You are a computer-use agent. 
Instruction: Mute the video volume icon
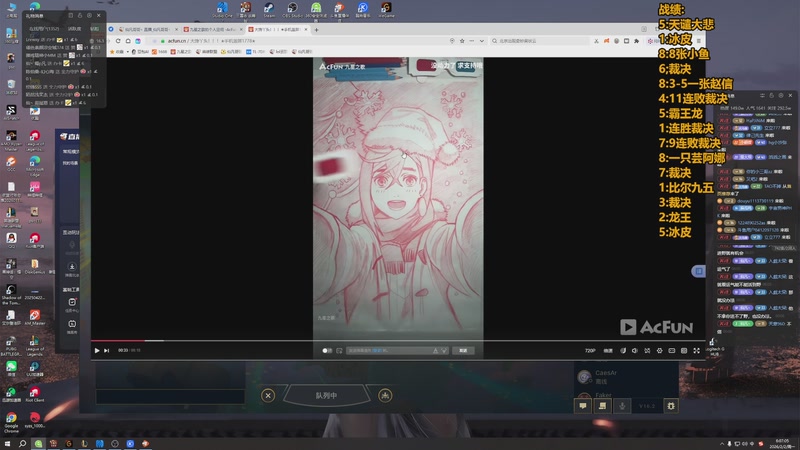[635, 351]
